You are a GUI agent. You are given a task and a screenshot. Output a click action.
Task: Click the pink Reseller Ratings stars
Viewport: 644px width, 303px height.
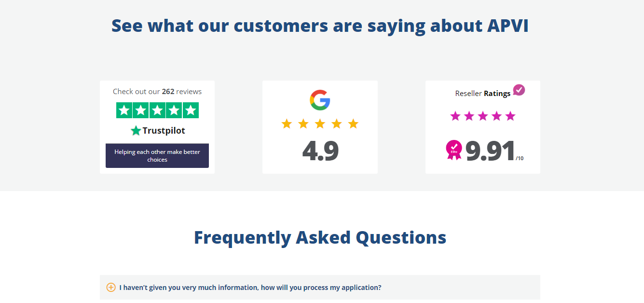[x=482, y=116]
